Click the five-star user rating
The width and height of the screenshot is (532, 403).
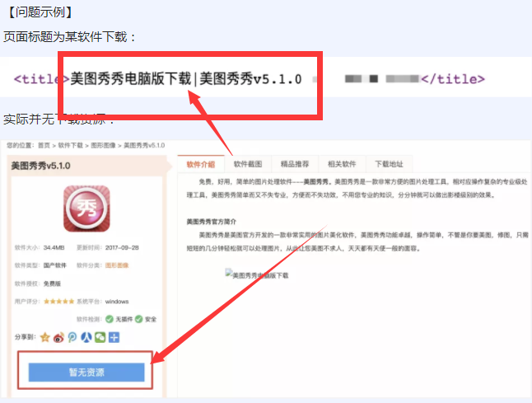(x=58, y=301)
